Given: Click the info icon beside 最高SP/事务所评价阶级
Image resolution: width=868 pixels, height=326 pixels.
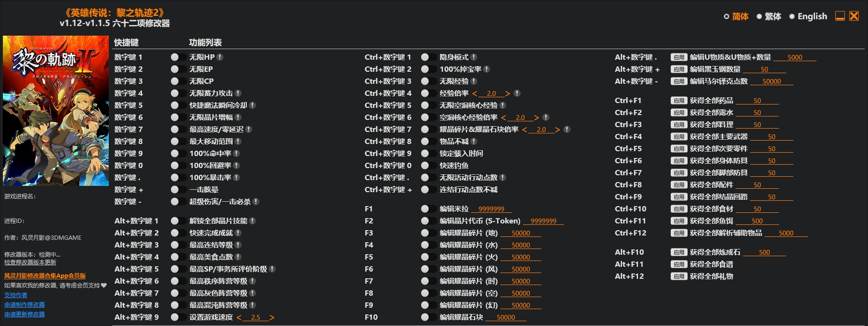Looking at the screenshot, I should click(272, 269).
